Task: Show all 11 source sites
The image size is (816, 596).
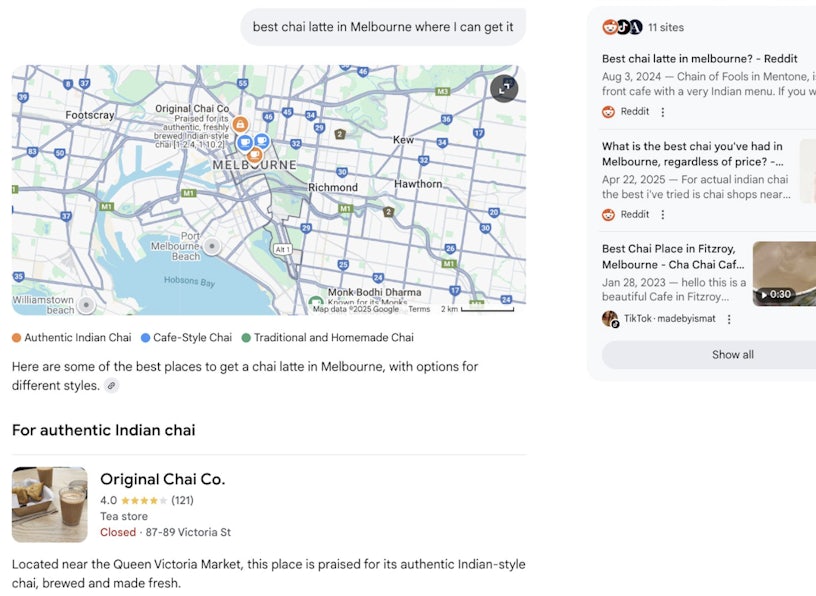Action: coord(732,355)
